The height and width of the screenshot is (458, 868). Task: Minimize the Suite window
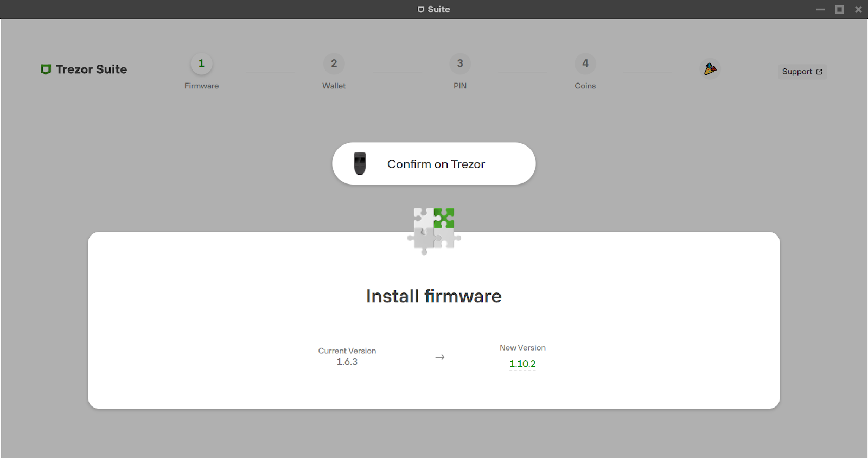tap(821, 9)
